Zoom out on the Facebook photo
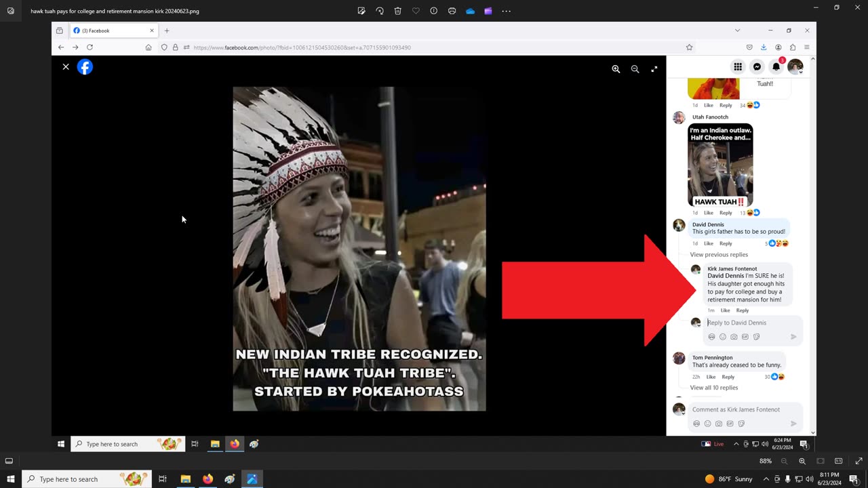The height and width of the screenshot is (488, 868). tap(635, 69)
